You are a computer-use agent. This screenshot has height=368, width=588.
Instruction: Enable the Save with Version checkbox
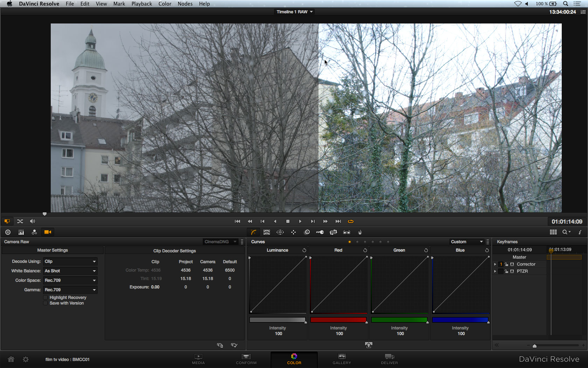click(x=45, y=303)
